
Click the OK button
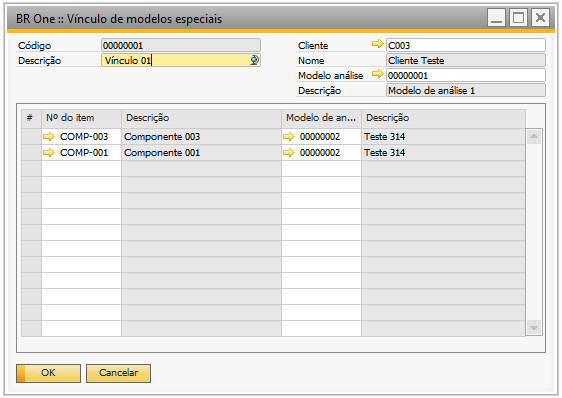48,373
